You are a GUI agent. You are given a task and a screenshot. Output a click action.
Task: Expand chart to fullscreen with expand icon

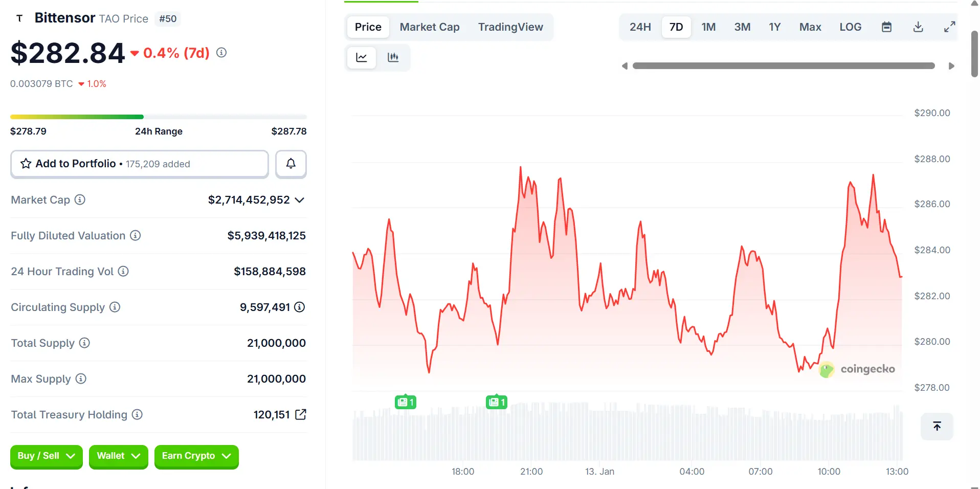click(x=950, y=27)
